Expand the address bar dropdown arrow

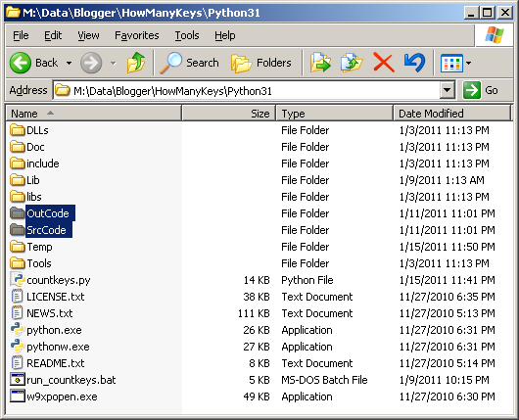coord(447,90)
